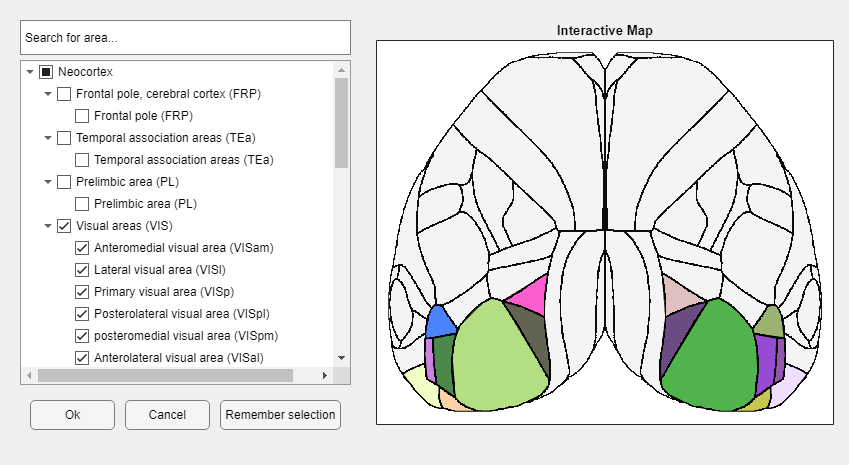Select the Frontal pole (FRP) child label

click(x=143, y=116)
